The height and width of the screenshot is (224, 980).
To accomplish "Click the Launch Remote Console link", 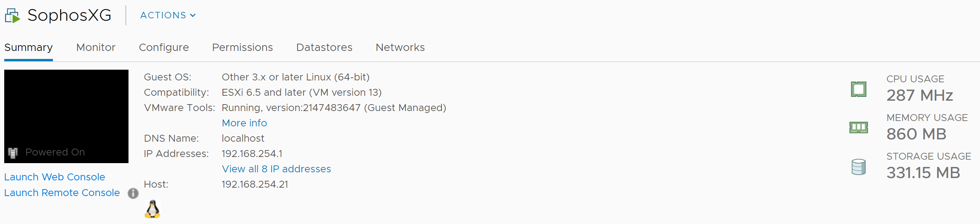I will 62,193.
